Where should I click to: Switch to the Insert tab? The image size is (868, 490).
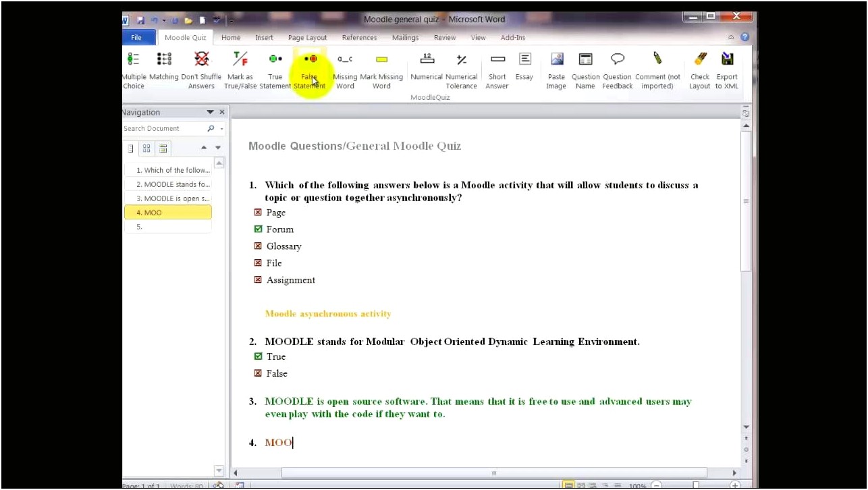264,38
